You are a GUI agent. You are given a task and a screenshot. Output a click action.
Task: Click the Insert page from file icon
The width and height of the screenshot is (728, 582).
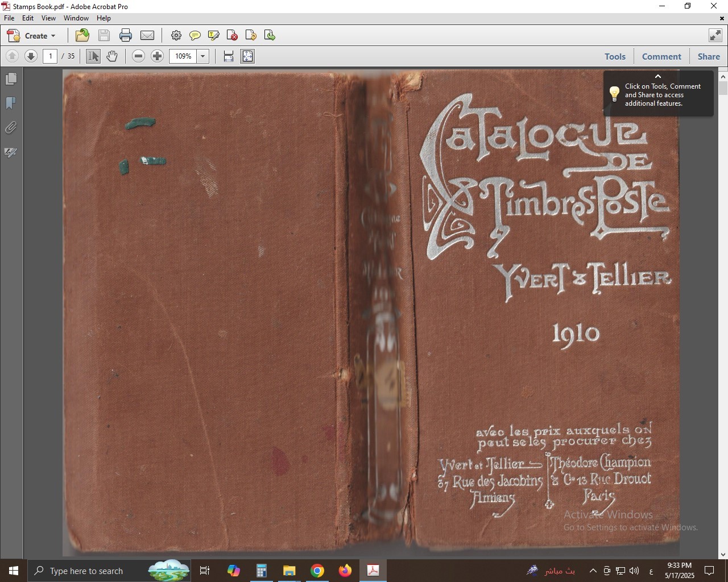270,35
